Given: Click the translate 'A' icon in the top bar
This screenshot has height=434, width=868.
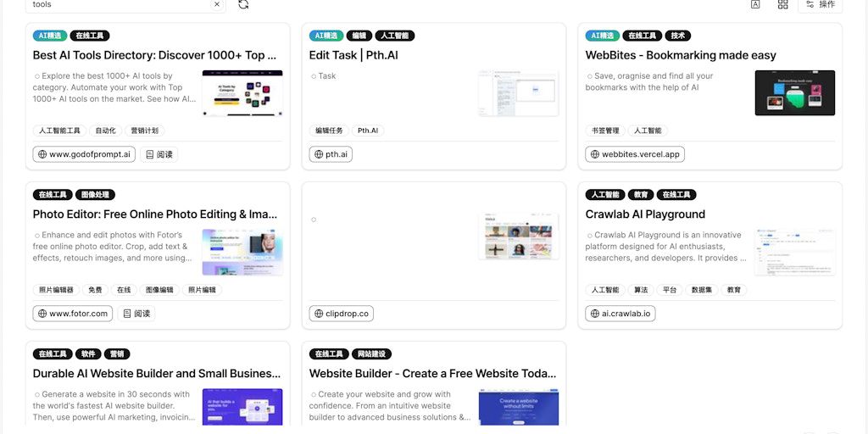Looking at the screenshot, I should click(x=755, y=4).
